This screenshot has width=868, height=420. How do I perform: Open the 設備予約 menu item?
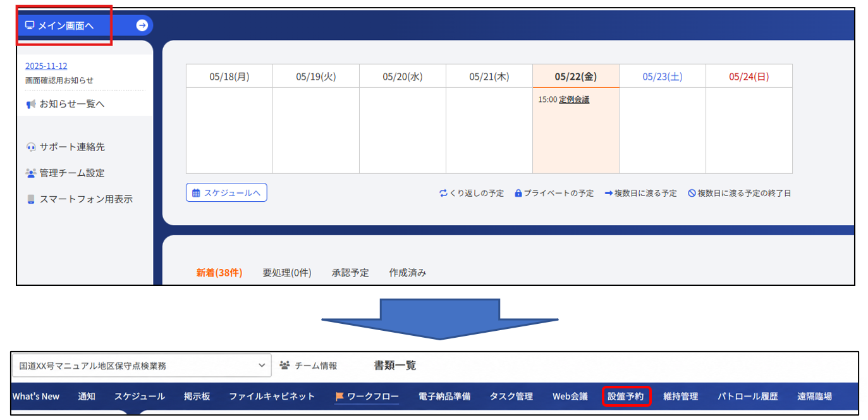pyautogui.click(x=626, y=397)
